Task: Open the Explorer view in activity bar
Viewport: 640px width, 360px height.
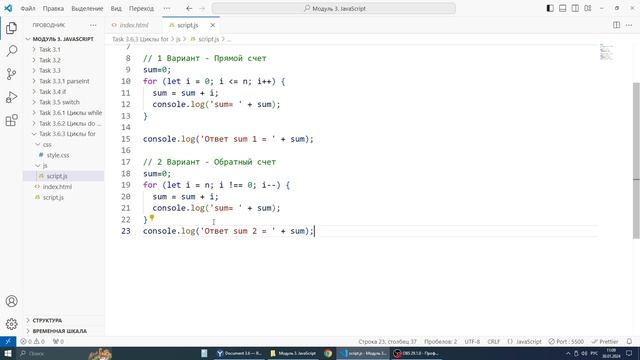Action: 11,28
